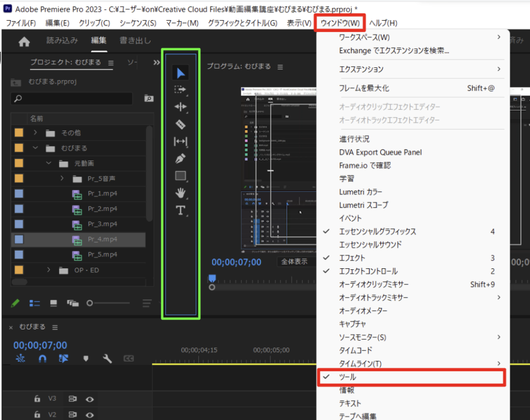Switch to the 書き出し tab

pyautogui.click(x=135, y=39)
